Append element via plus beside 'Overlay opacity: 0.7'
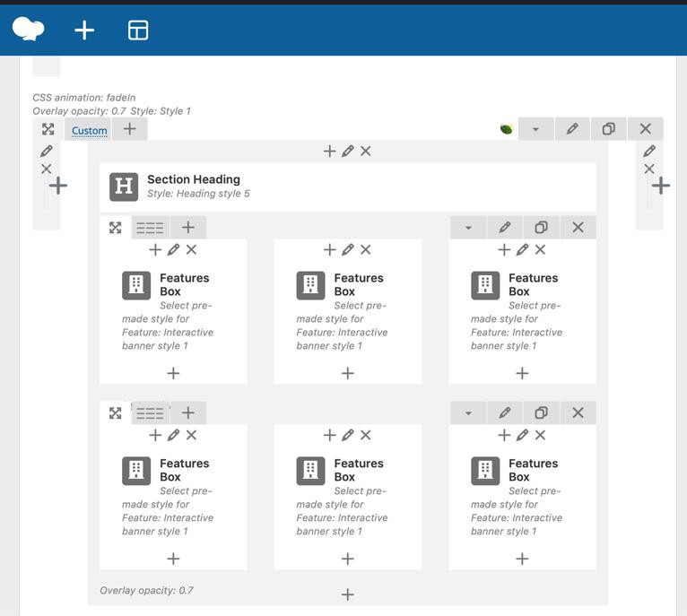The height and width of the screenshot is (616, 687). click(347, 594)
